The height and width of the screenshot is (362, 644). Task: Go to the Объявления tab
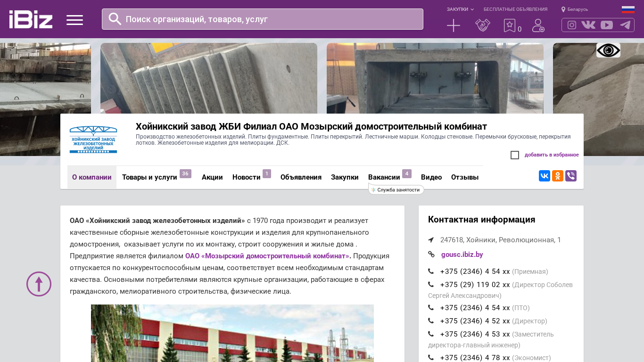click(x=301, y=177)
